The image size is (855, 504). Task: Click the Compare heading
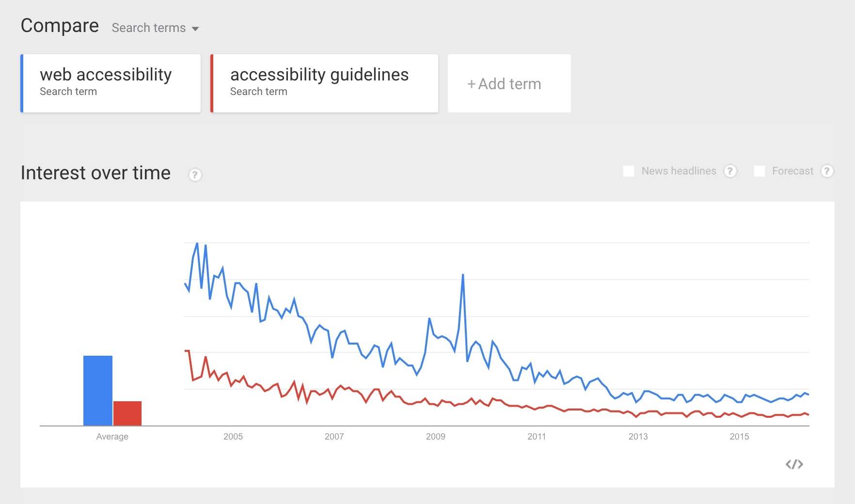point(60,26)
